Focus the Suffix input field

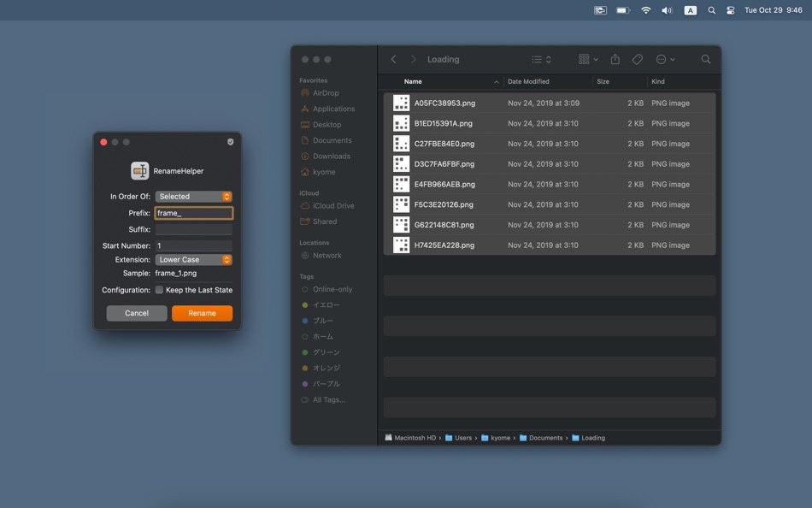tap(194, 229)
